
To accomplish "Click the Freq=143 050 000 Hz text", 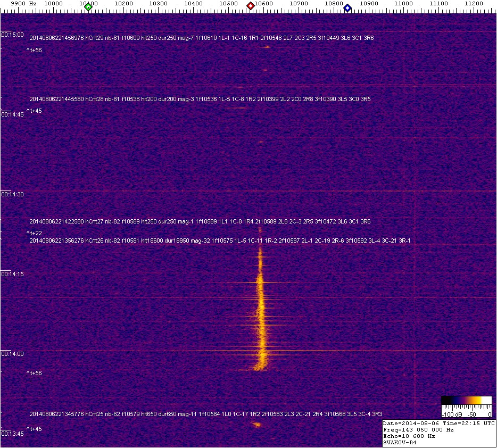I will [418, 429].
